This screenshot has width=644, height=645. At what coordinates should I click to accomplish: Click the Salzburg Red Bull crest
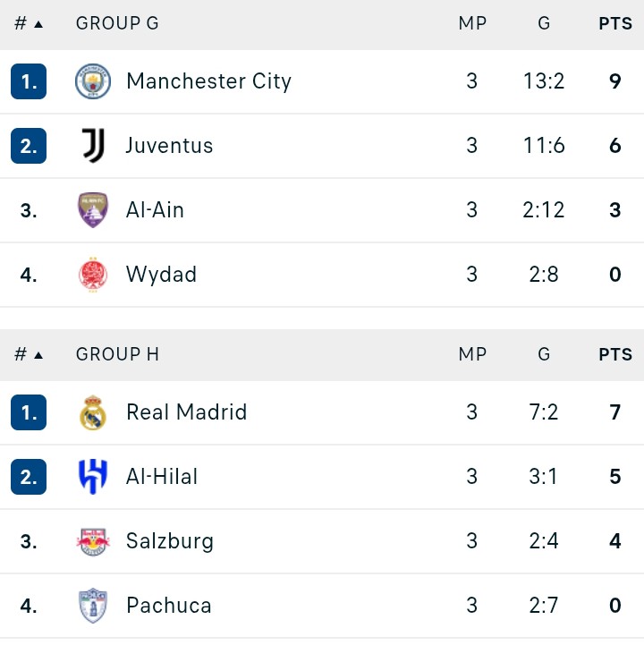click(93, 541)
